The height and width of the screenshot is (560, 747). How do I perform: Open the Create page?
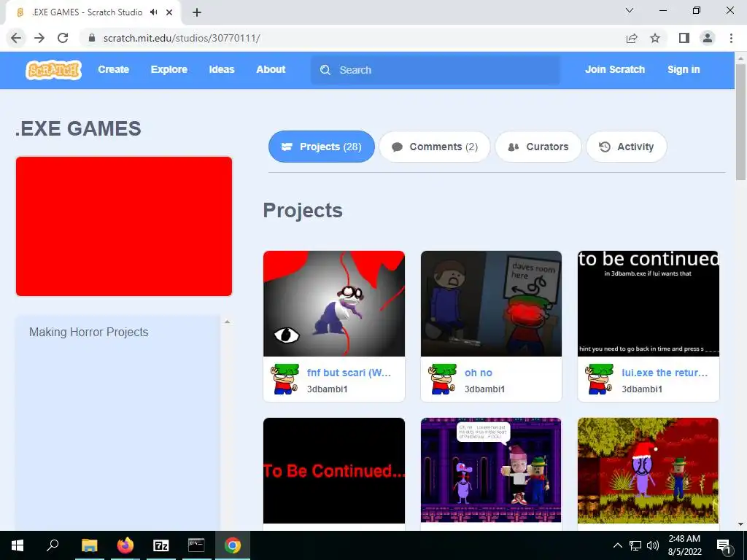113,69
